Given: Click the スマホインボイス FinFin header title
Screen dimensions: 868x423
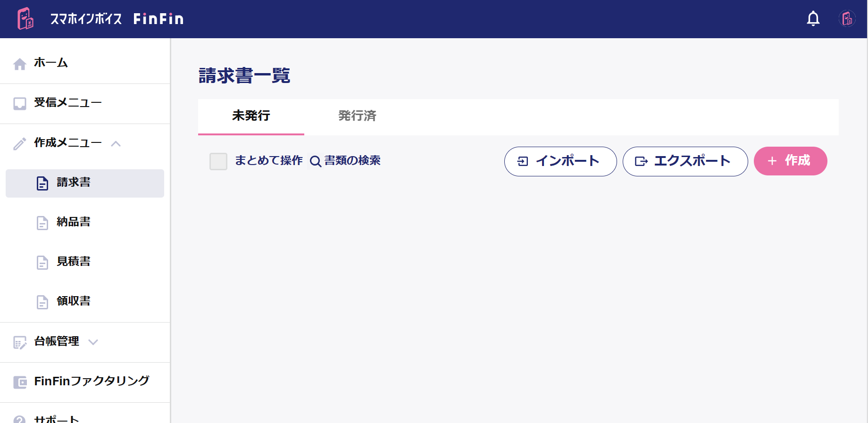Looking at the screenshot, I should pos(117,19).
